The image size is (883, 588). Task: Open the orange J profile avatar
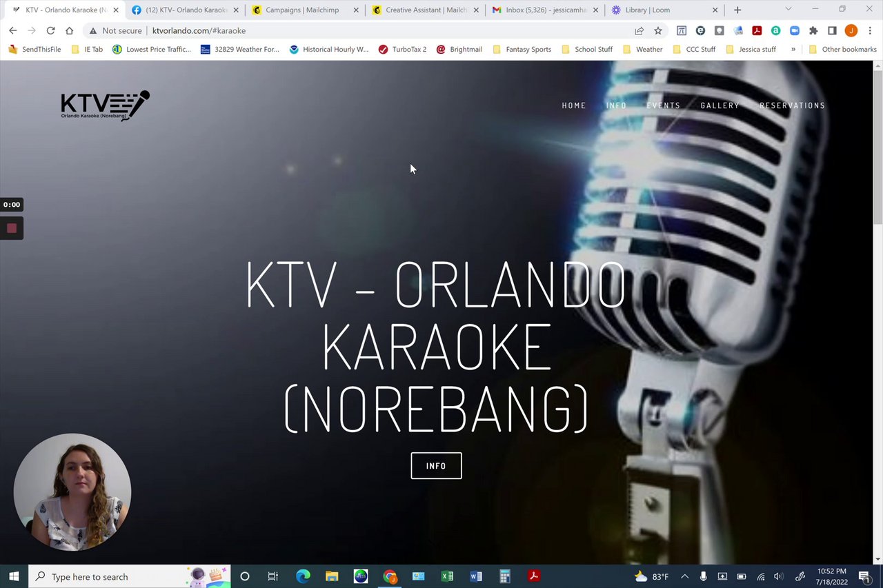[851, 30]
